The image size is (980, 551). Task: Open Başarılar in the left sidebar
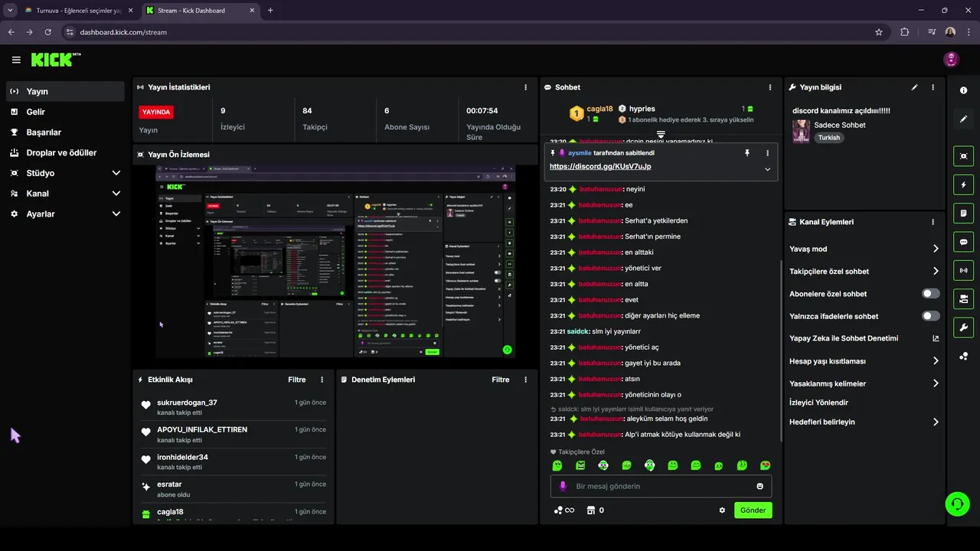[x=65, y=132]
